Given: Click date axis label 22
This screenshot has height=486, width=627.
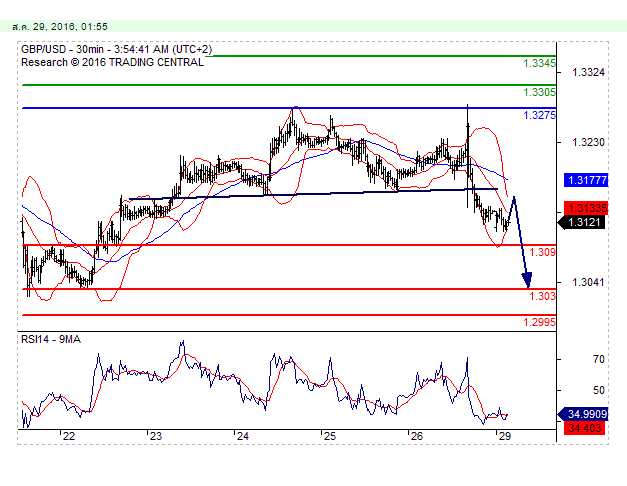Looking at the screenshot, I should point(69,436).
